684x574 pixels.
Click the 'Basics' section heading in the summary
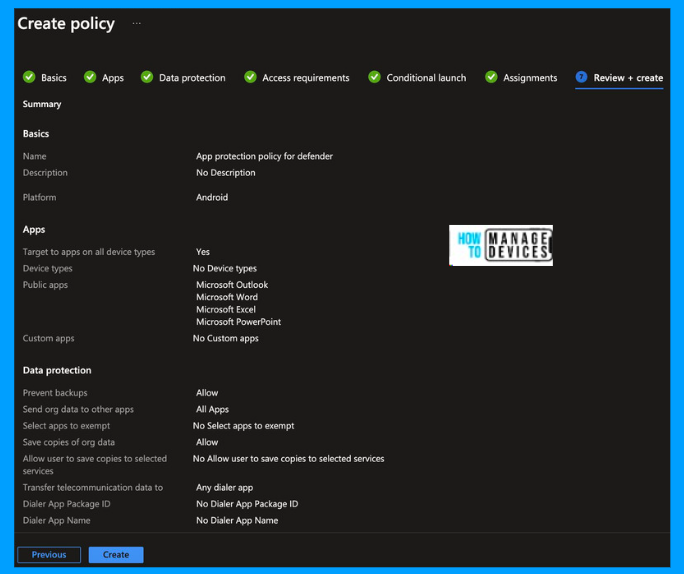pos(36,134)
